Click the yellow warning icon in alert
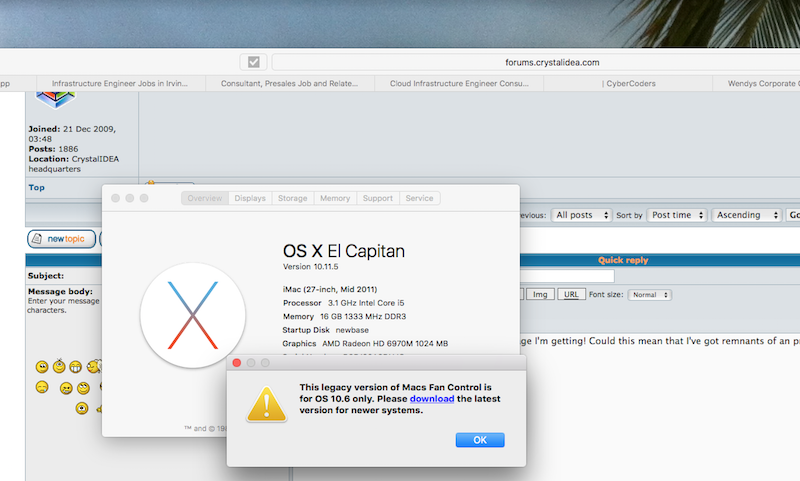 pyautogui.click(x=266, y=404)
